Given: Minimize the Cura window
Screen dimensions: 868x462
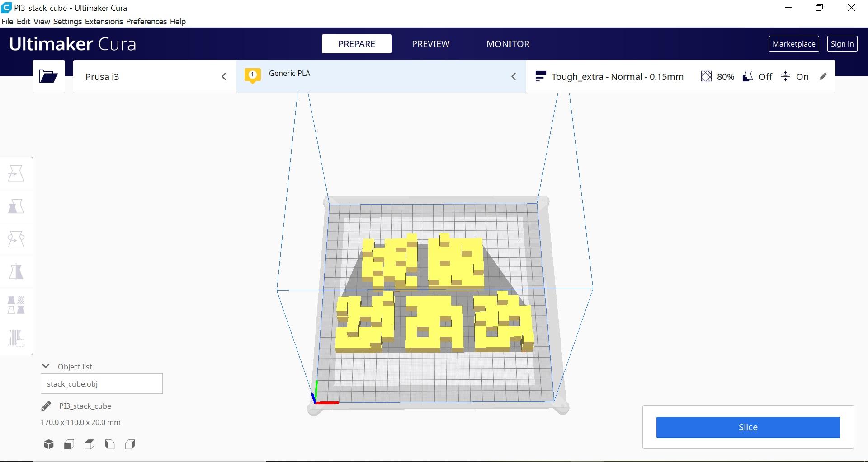Looking at the screenshot, I should click(788, 8).
